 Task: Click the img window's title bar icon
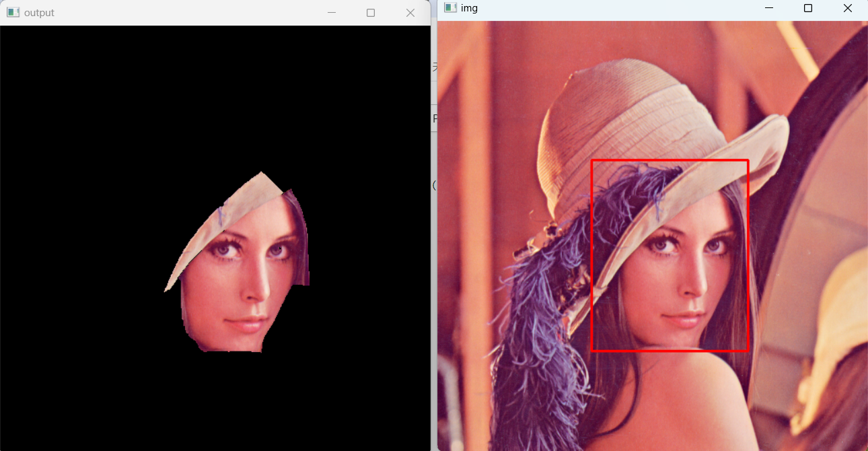click(450, 8)
